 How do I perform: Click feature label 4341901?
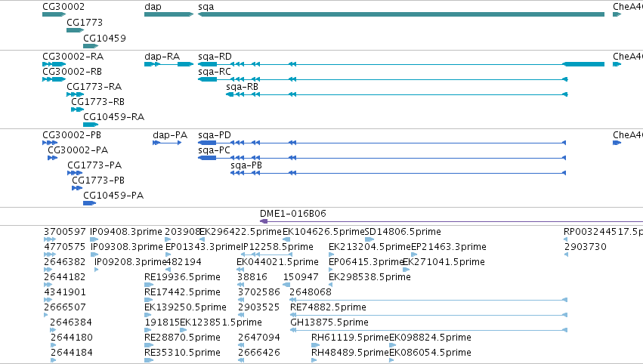point(65,292)
